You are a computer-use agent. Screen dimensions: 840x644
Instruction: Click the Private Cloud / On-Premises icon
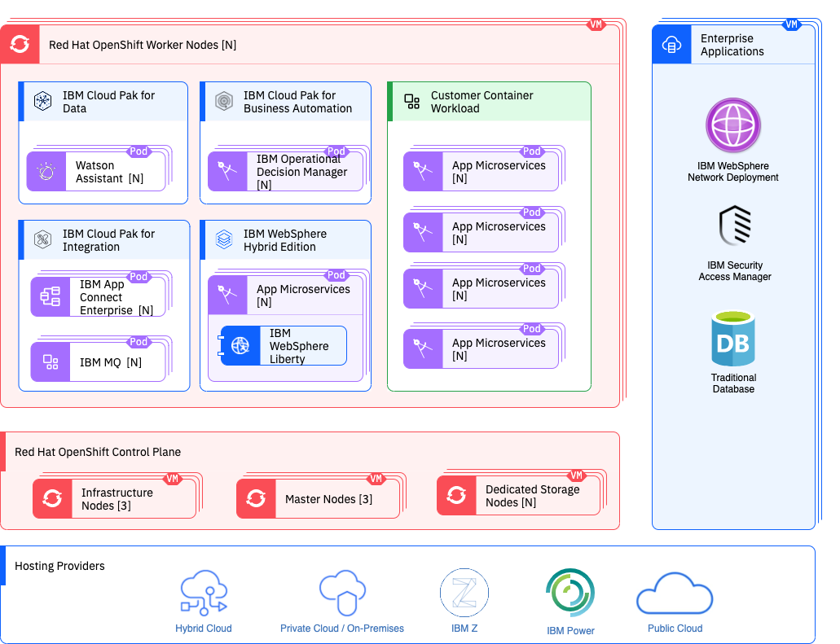pyautogui.click(x=341, y=593)
